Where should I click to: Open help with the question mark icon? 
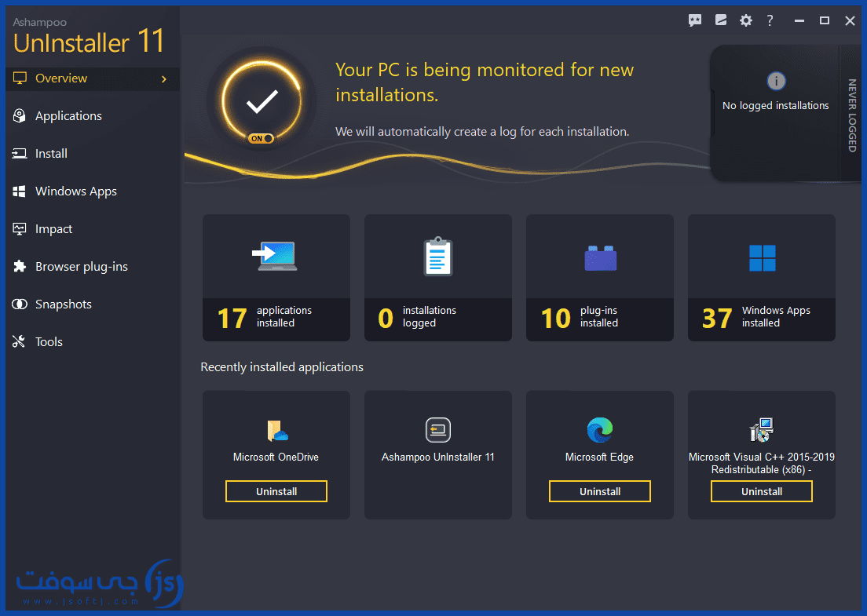tap(770, 20)
